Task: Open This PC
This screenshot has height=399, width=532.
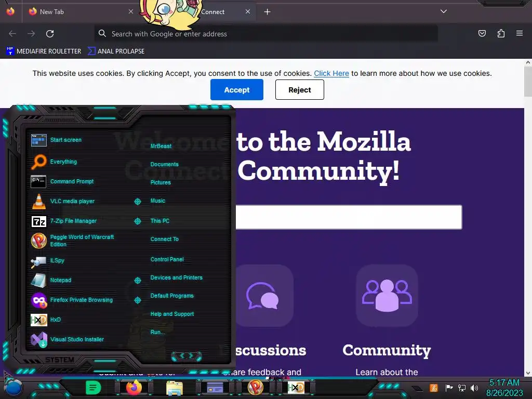Action: click(160, 220)
